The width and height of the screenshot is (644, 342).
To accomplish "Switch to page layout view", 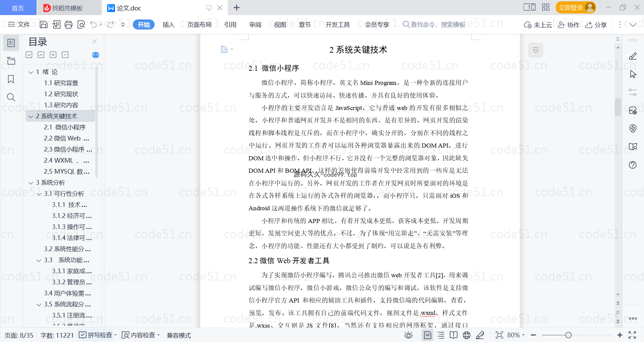I will tap(427, 335).
